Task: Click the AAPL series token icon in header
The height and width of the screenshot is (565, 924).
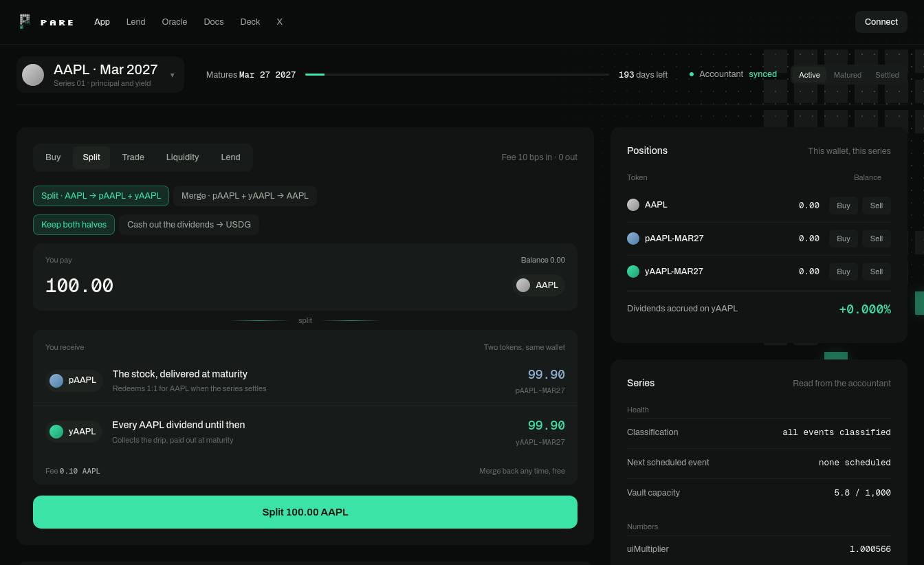Action: (x=33, y=75)
